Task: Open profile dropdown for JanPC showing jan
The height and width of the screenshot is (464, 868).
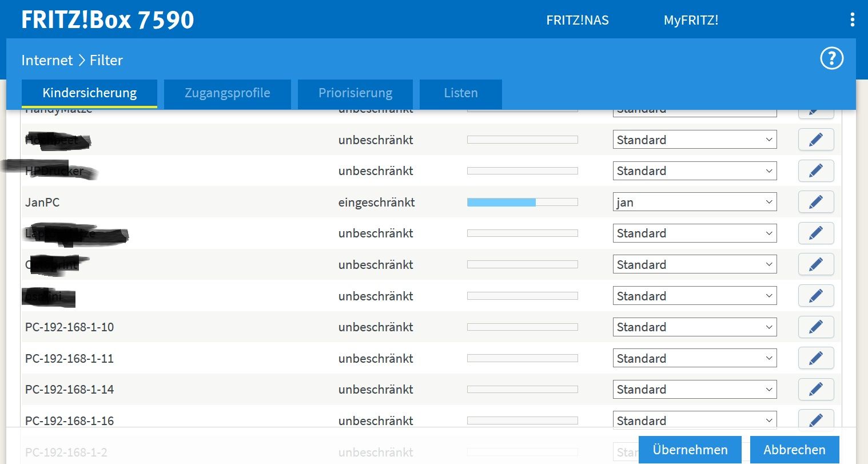Action: click(x=695, y=202)
